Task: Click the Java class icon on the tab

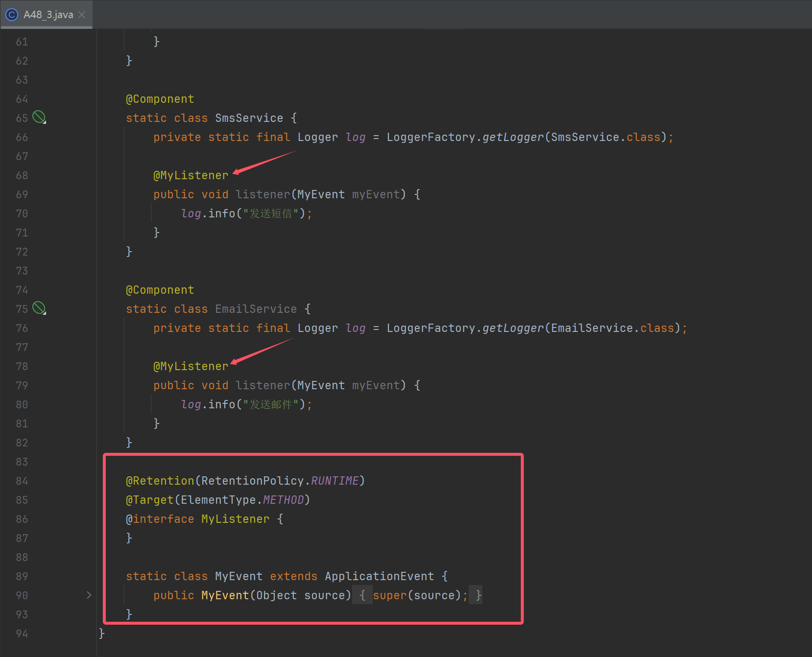Action: click(12, 15)
